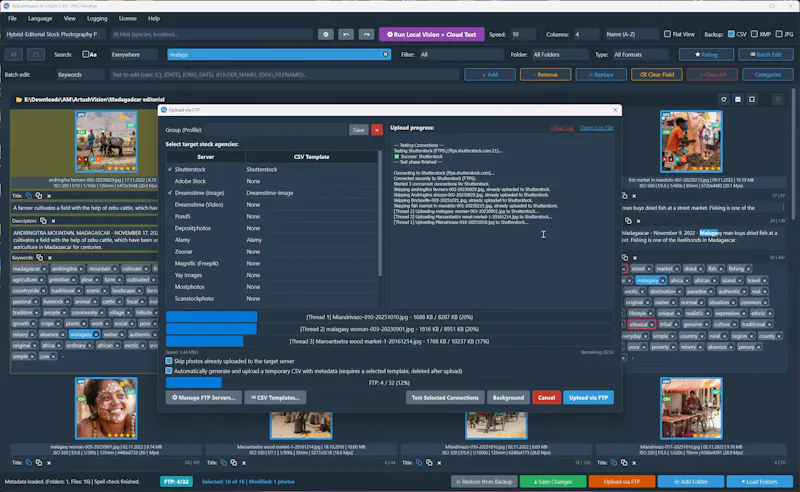Uncheck Shutterstock in target agencies
The height and width of the screenshot is (492, 800).
(170, 169)
